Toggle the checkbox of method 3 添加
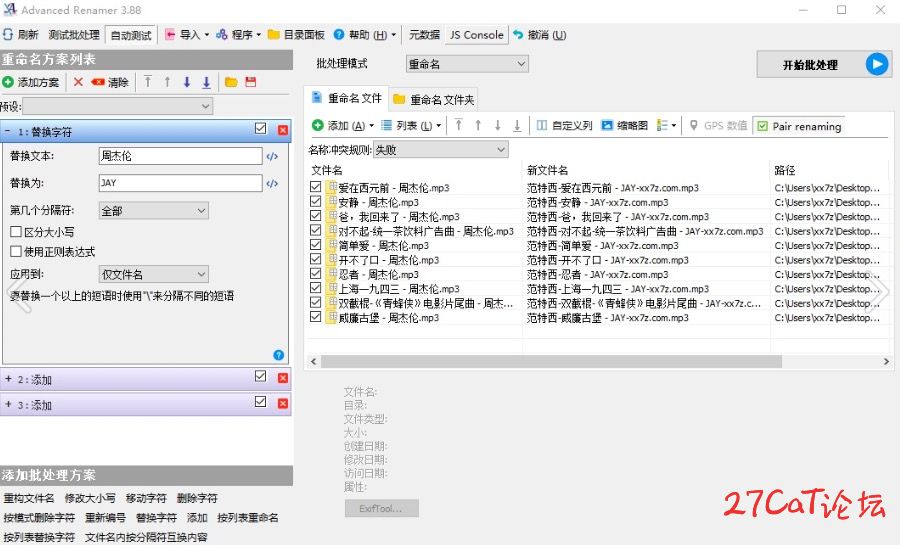901x545 pixels. pyautogui.click(x=260, y=401)
